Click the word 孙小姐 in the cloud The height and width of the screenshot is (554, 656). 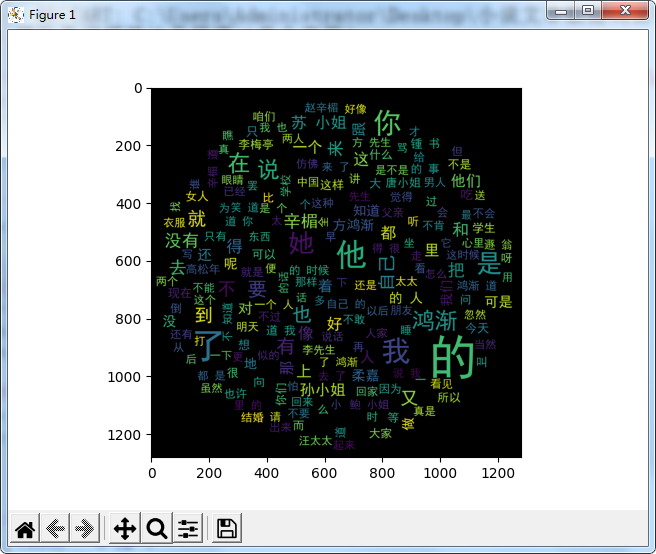[323, 390]
